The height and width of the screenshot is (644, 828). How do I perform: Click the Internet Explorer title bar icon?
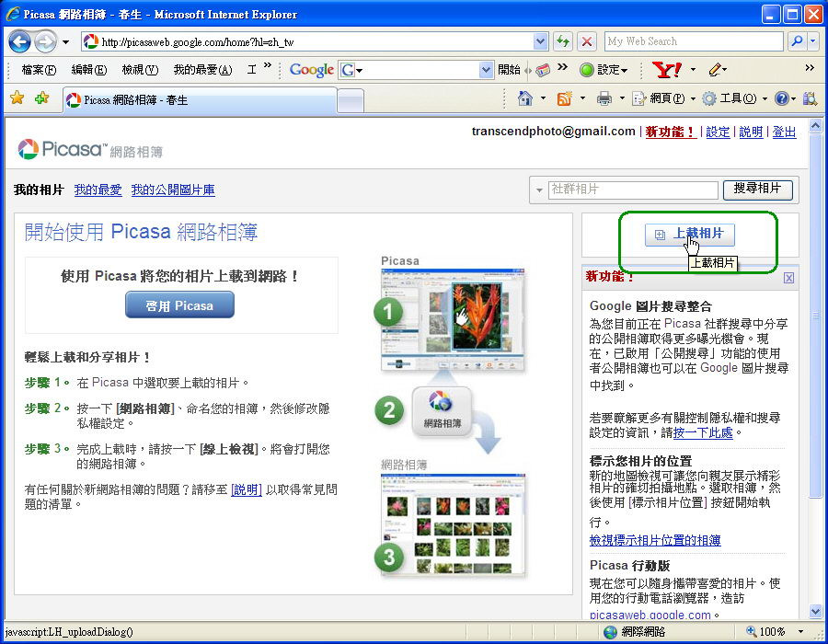13,14
